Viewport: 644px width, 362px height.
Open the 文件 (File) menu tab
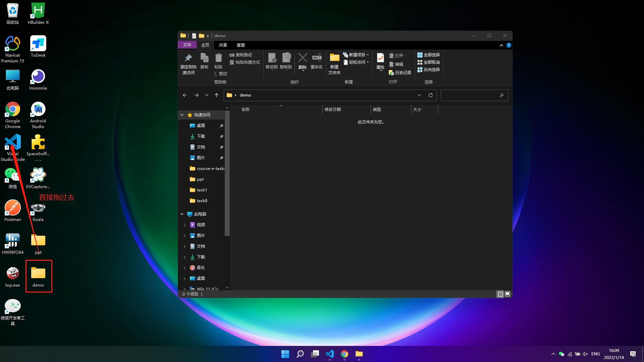187,45
